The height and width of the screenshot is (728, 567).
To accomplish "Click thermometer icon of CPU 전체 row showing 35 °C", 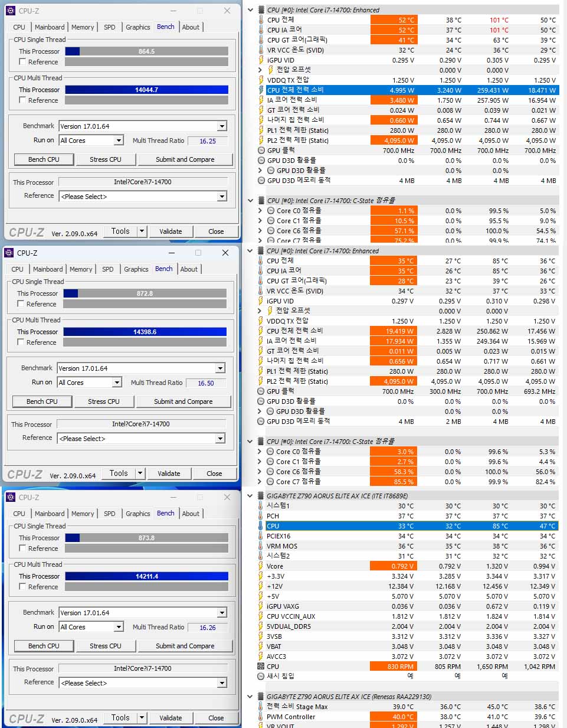I will pyautogui.click(x=261, y=260).
